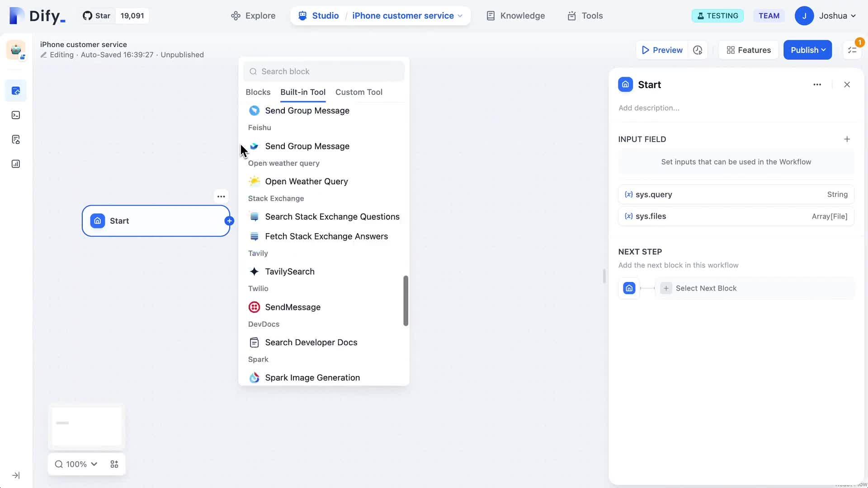
Task: Click Select Next Block
Action: point(706,288)
